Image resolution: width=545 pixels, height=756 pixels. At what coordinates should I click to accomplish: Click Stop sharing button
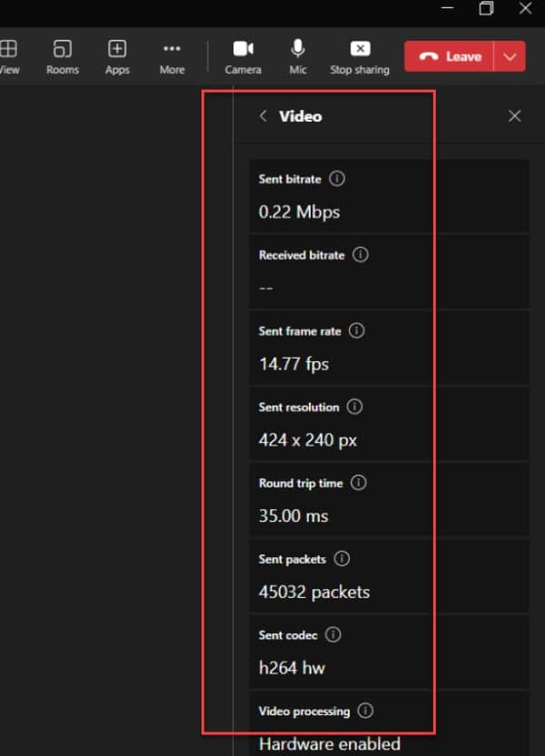click(360, 55)
